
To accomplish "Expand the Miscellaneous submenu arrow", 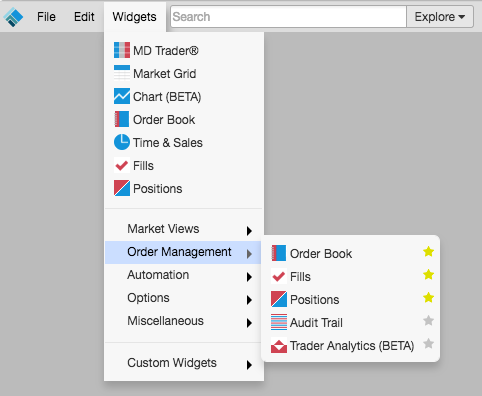I will point(249,323).
